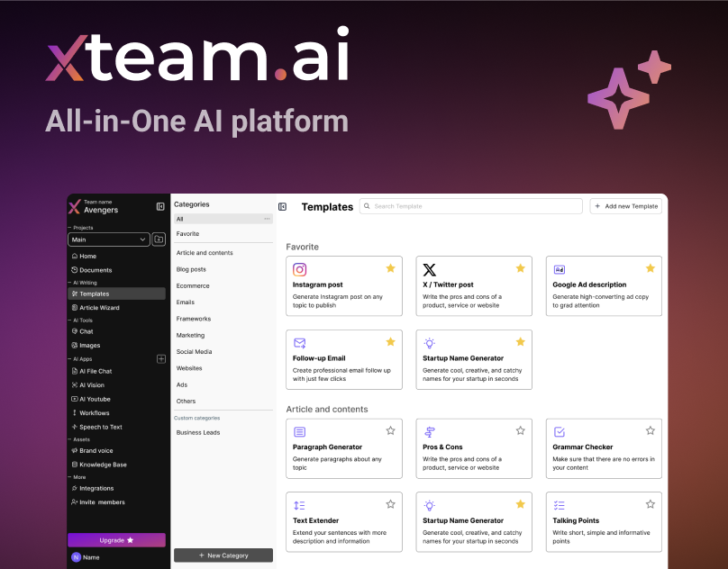
Task: Click the New Category button
Action: (x=223, y=555)
